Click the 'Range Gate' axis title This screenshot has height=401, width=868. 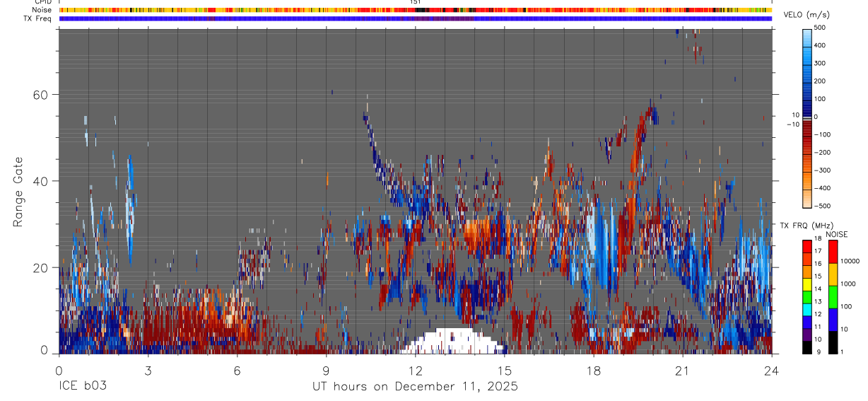point(20,192)
